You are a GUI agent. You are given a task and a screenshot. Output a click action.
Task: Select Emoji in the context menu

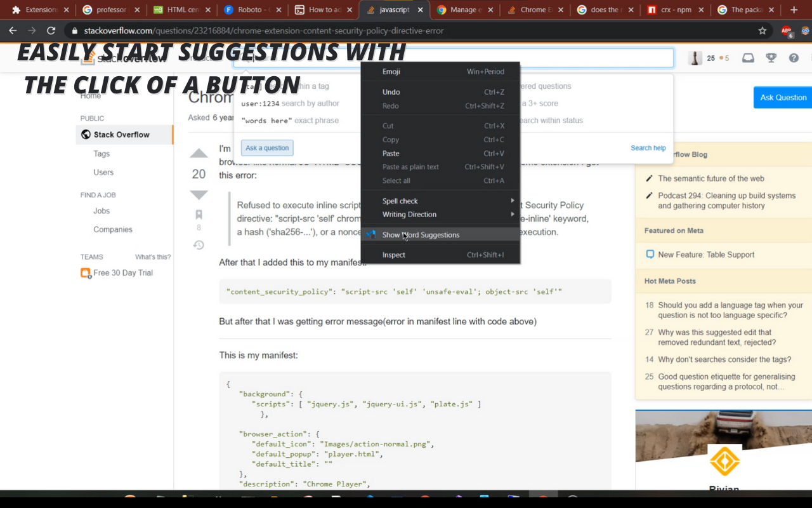(x=440, y=72)
